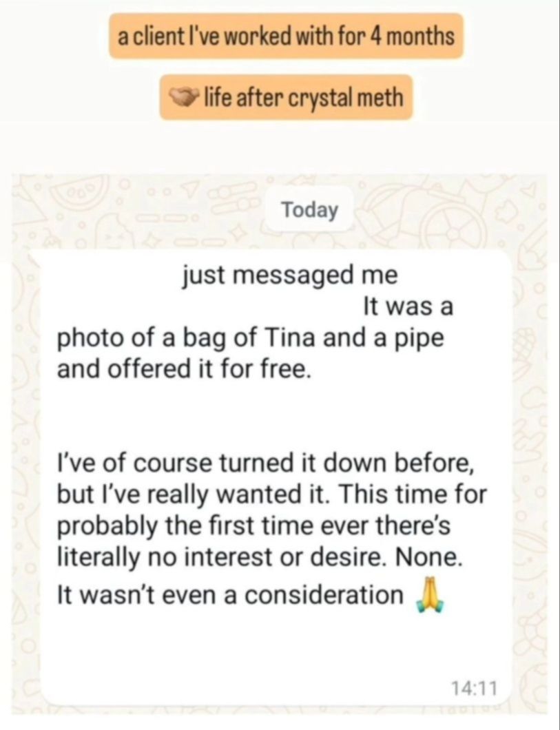560x730 pixels.
Task: Click the praying hands emoji
Action: click(x=428, y=595)
